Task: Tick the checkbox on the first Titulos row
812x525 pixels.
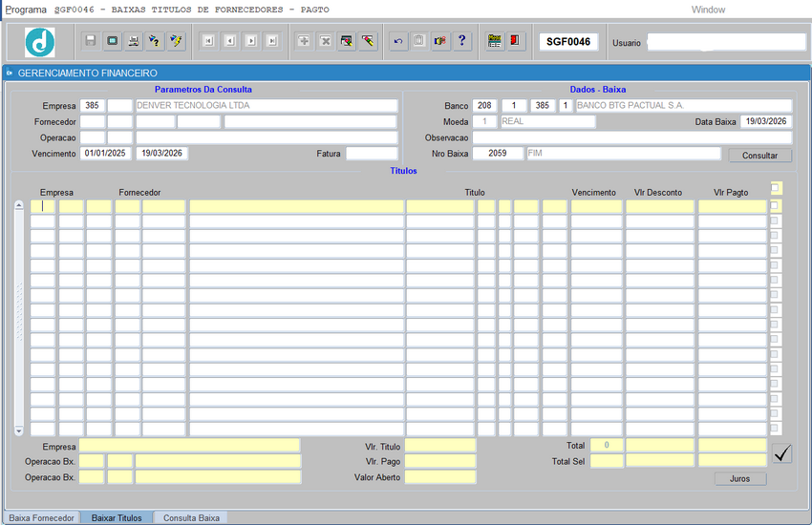Action: (774, 206)
